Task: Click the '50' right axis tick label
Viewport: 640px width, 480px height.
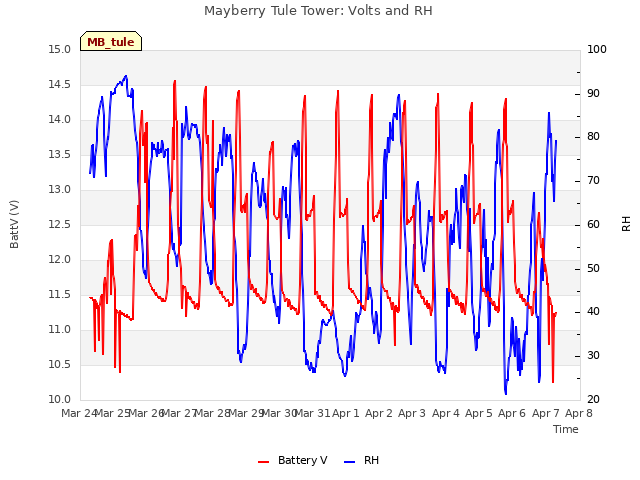Action: (x=593, y=269)
